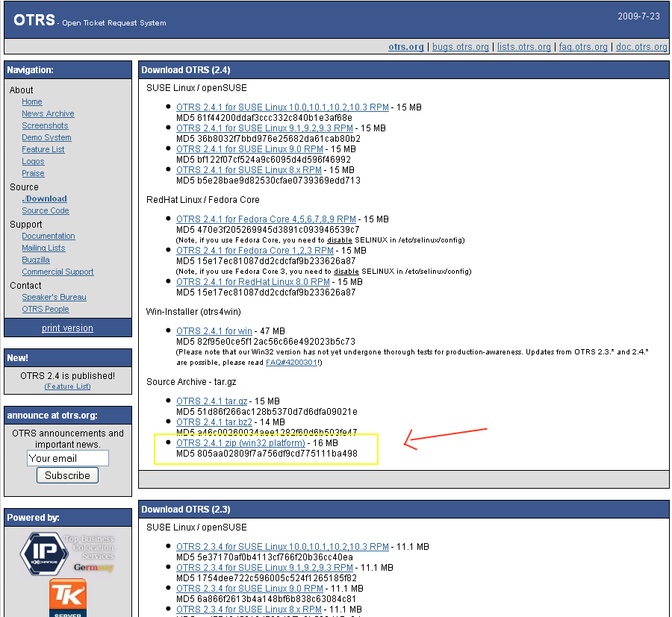
Task: Open the Praise navigation link
Action: [x=33, y=173]
